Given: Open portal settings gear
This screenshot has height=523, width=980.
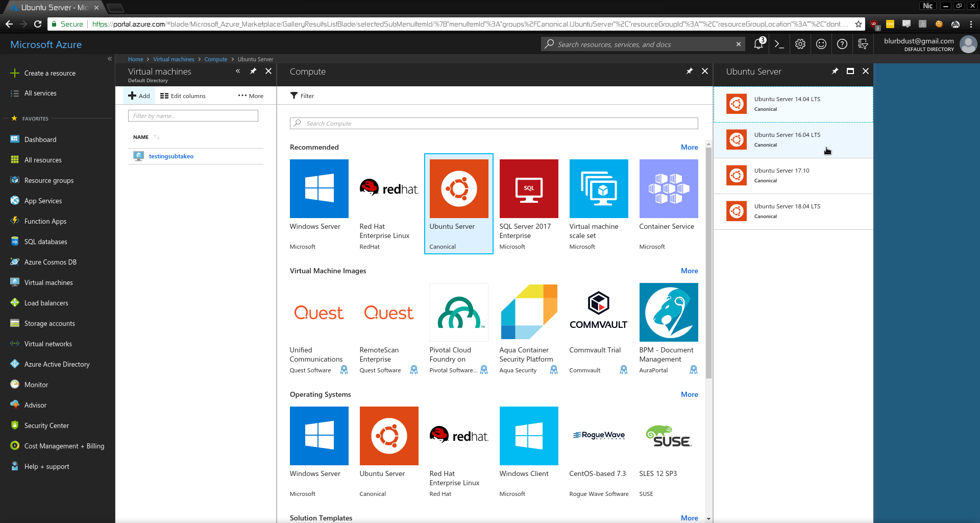Looking at the screenshot, I should click(800, 44).
